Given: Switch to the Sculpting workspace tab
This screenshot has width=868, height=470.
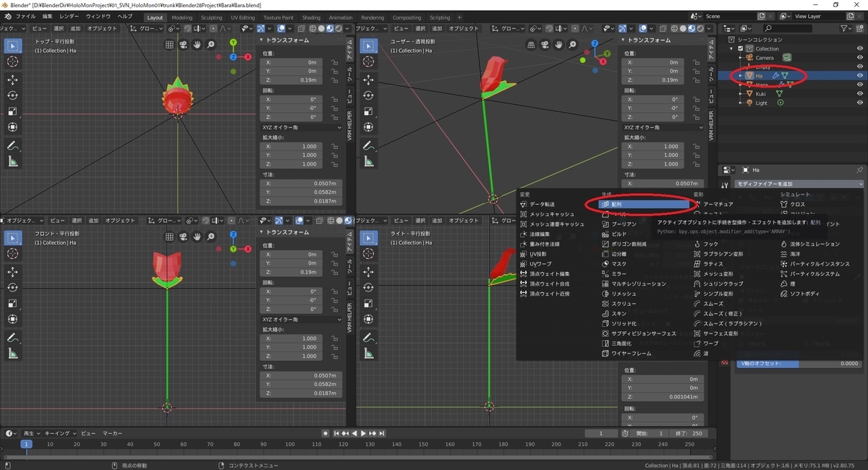Looking at the screenshot, I should (x=211, y=17).
